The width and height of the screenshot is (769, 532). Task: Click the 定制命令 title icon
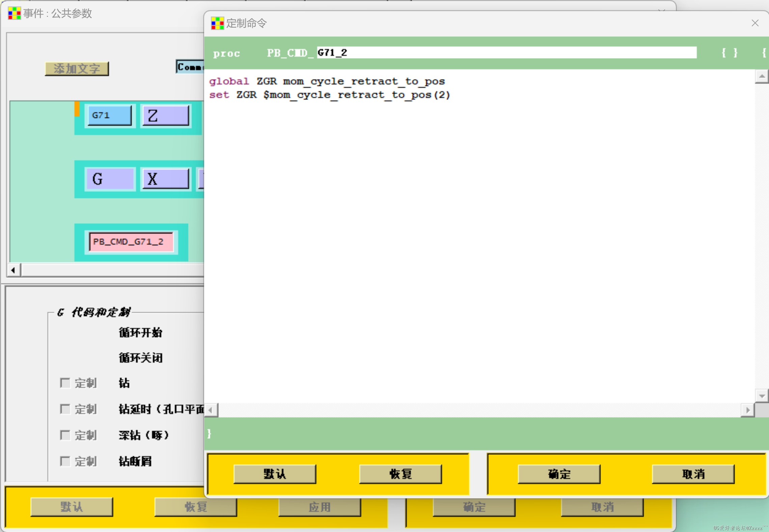point(217,23)
